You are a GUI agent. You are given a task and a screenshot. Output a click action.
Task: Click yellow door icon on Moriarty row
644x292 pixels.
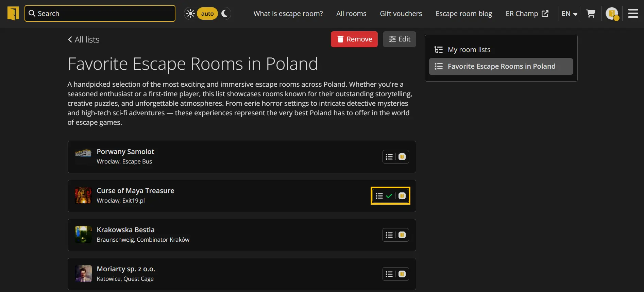[402, 274]
